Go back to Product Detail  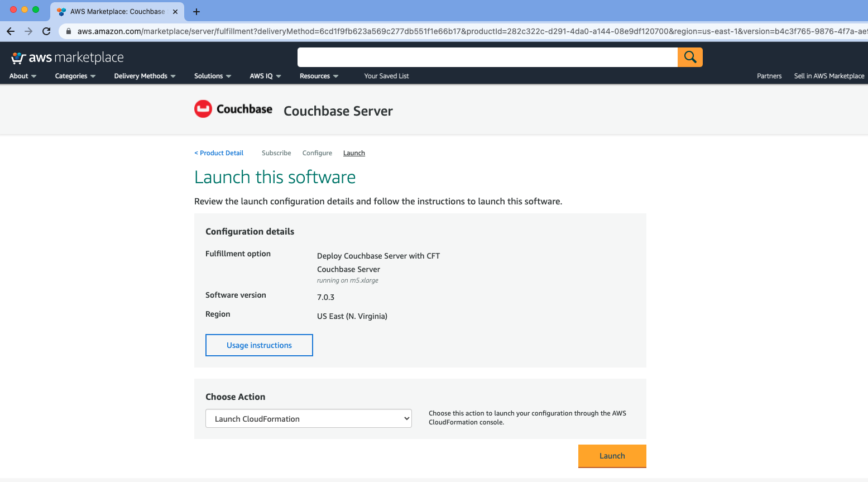[218, 152]
